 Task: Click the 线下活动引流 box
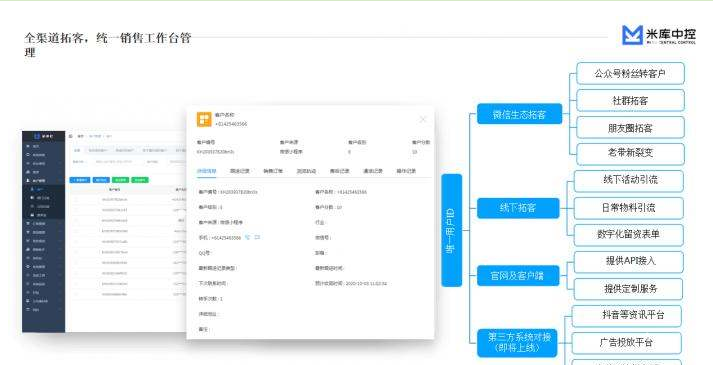629,181
